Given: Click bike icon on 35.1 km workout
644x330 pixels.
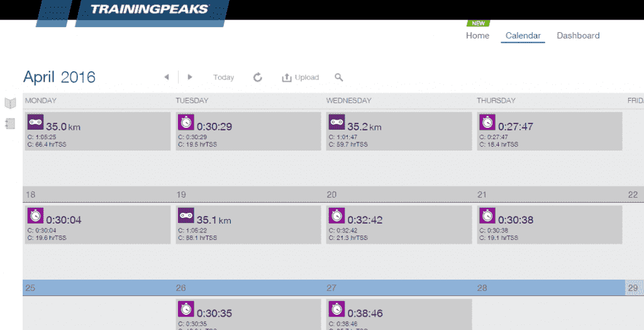Looking at the screenshot, I should tap(186, 215).
